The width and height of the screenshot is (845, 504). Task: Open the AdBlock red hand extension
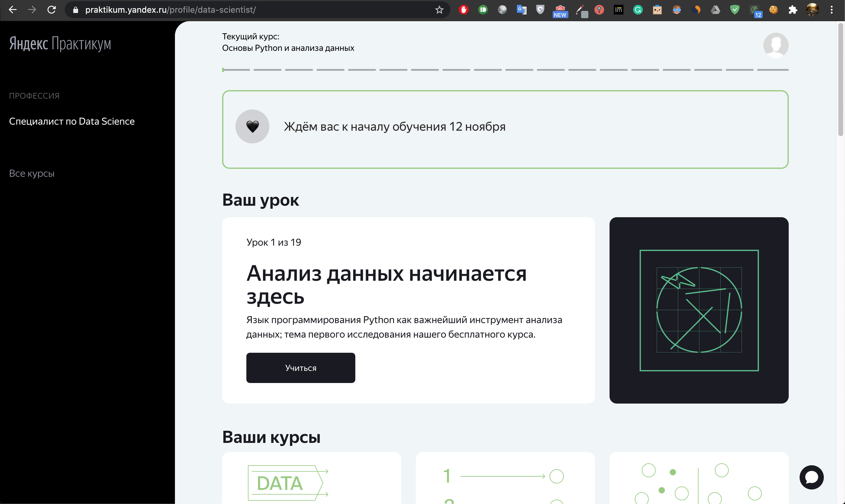click(x=463, y=10)
